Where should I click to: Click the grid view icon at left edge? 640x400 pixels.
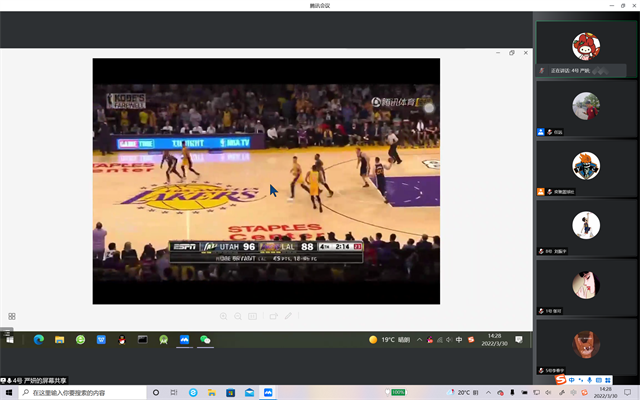pos(12,316)
